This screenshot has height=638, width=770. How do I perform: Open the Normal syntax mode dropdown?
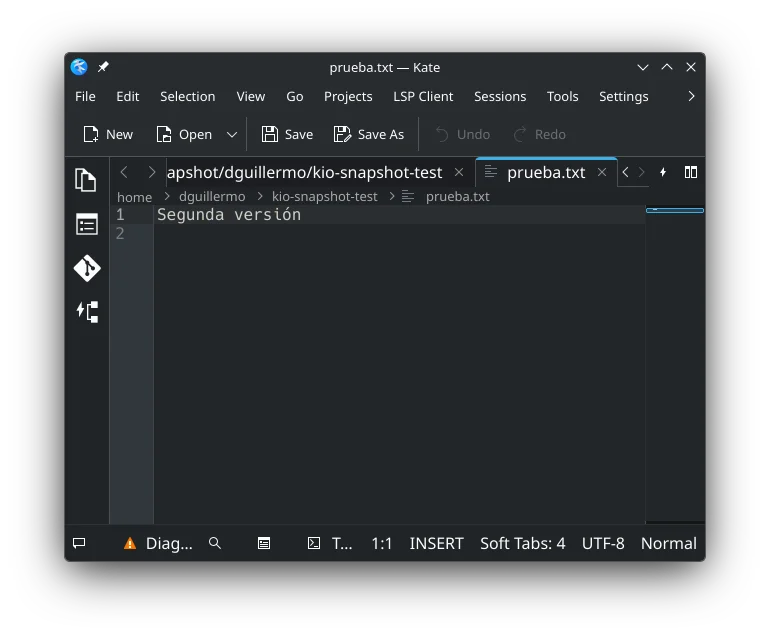(x=668, y=543)
